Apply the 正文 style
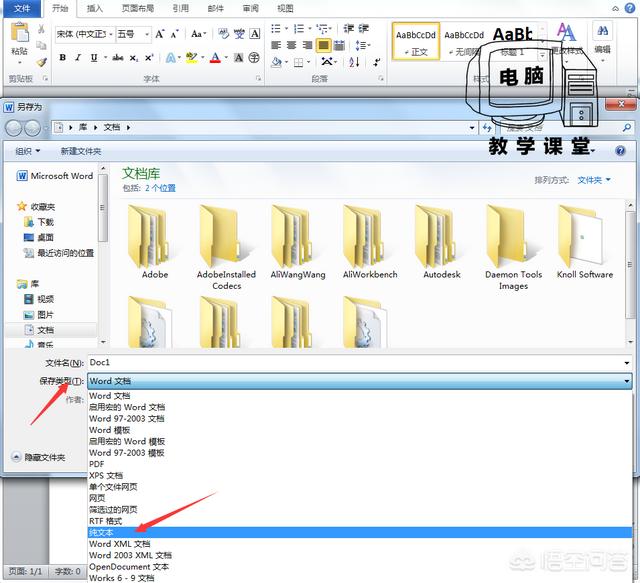The width and height of the screenshot is (640, 583). 416,42
